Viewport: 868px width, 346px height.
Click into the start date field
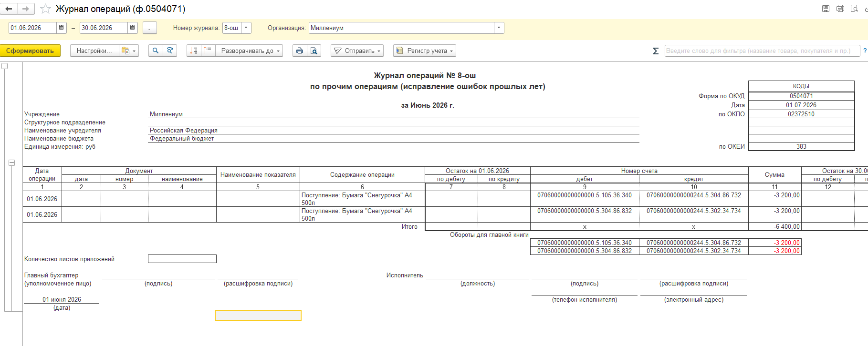click(33, 28)
